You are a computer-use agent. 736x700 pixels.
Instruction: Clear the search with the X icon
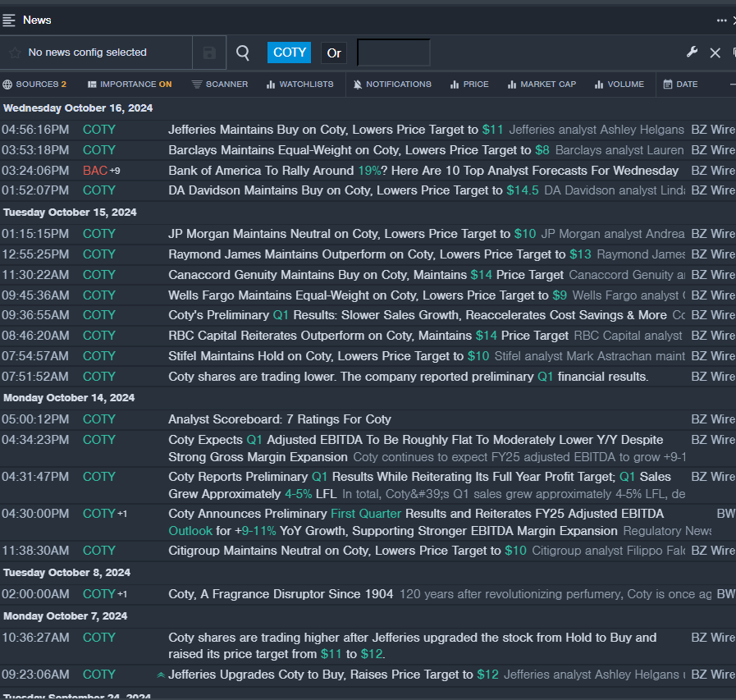click(715, 53)
